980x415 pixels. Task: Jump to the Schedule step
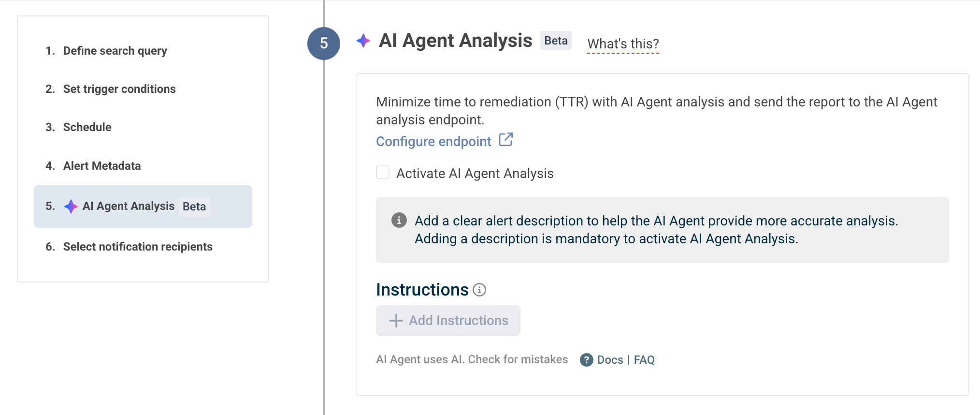point(87,127)
